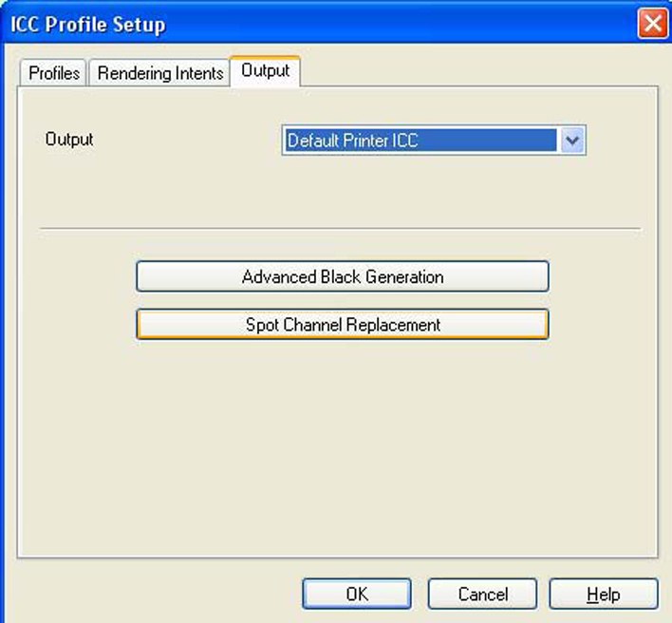Click empty space between Output label and dropdown

[x=190, y=141]
